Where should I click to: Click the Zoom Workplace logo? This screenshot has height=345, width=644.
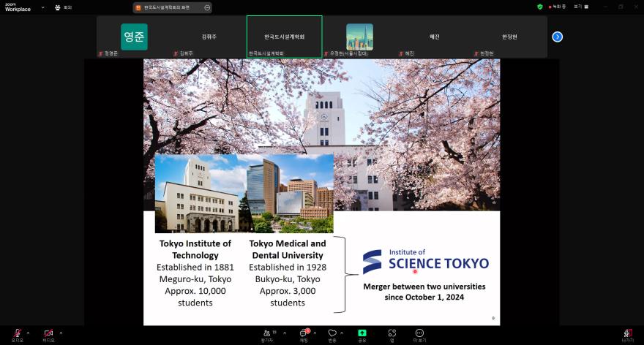tap(18, 7)
